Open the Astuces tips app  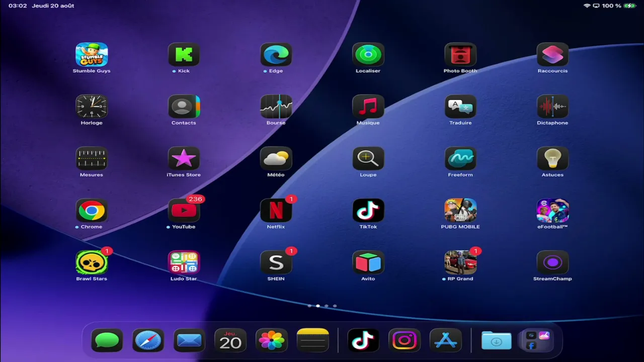[552, 158]
